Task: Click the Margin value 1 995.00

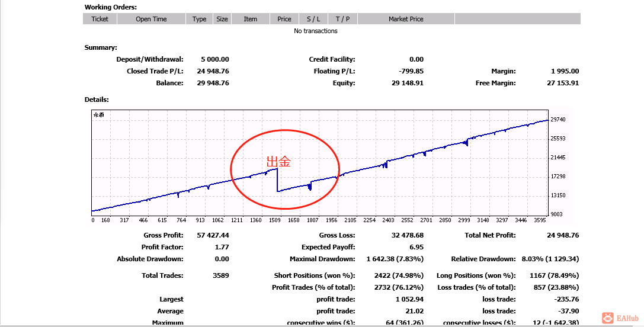Action: coord(565,71)
